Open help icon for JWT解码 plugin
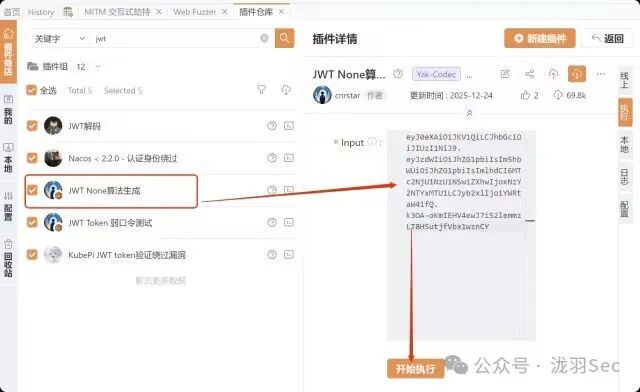Viewport: 640px width, 392px height. 272,126
